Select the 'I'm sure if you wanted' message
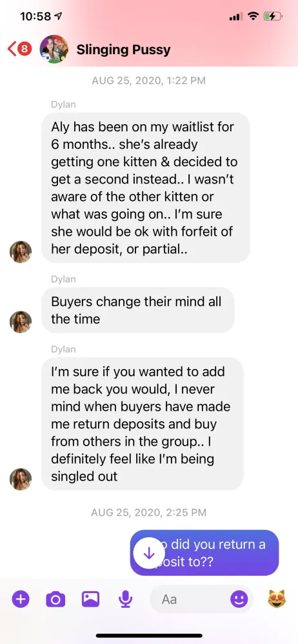Image resolution: width=298 pixels, height=644 pixels. (143, 424)
